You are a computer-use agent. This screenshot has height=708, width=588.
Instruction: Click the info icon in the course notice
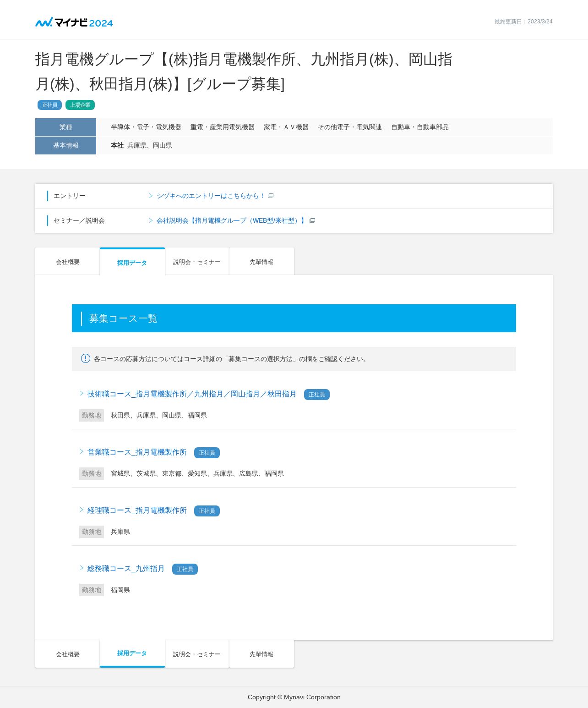pos(86,358)
